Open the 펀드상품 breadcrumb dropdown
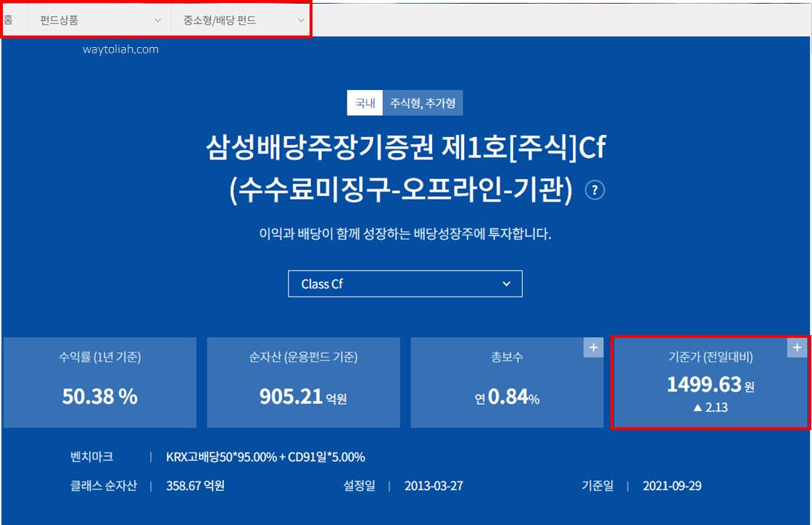The width and height of the screenshot is (812, 525). (x=99, y=20)
